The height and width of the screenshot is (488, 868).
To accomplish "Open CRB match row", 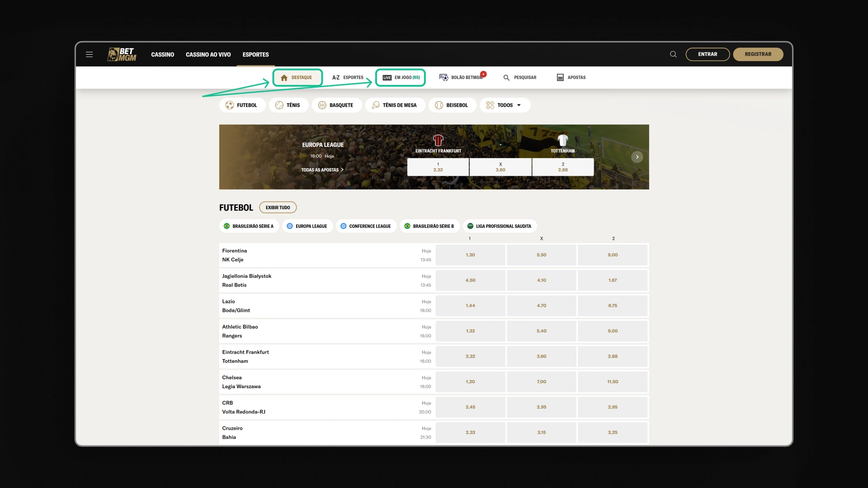I will tap(327, 407).
